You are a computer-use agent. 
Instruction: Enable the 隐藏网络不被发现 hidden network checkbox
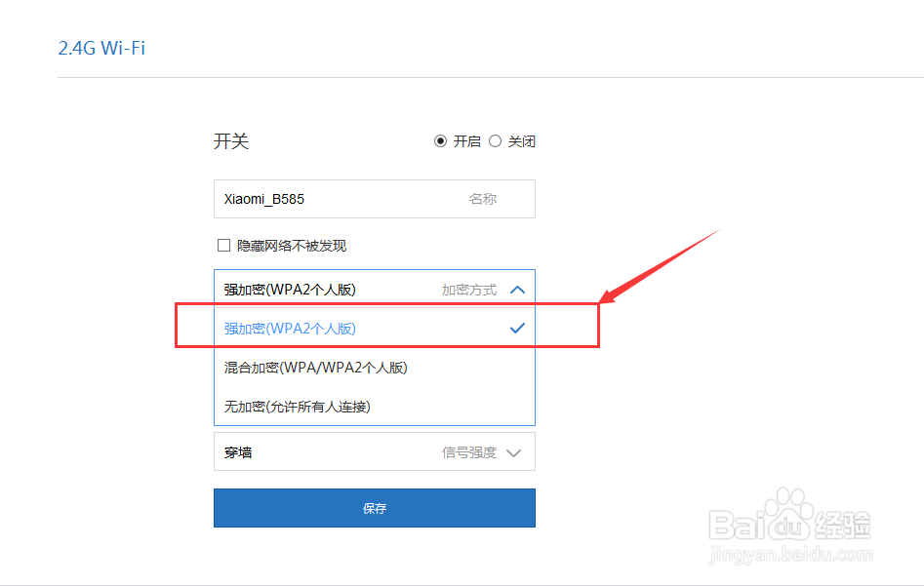(x=223, y=245)
